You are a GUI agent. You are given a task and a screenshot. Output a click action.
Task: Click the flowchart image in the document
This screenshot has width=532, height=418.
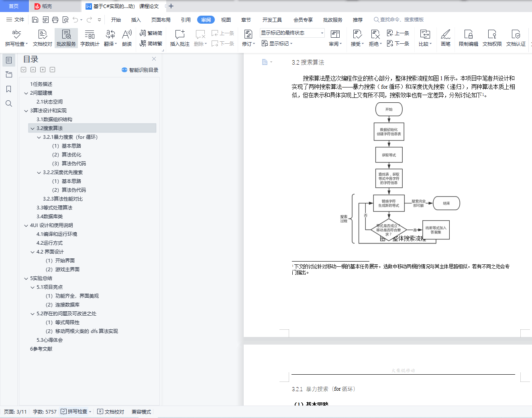400,173
